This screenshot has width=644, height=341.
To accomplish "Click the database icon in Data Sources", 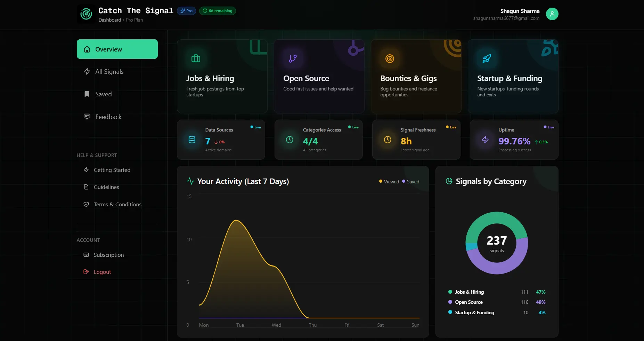I will (x=192, y=140).
